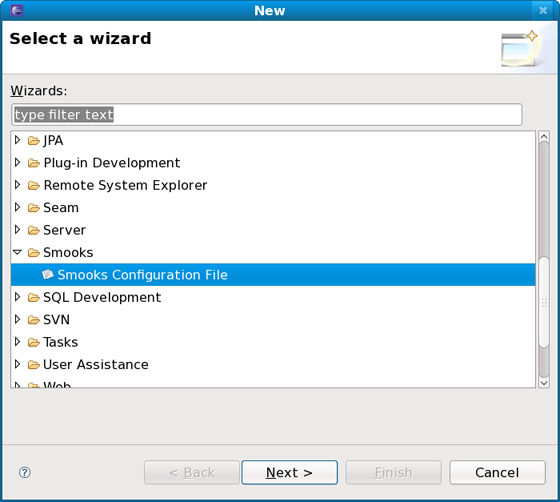Click the SVN folder icon
This screenshot has height=502, width=560.
point(34,320)
